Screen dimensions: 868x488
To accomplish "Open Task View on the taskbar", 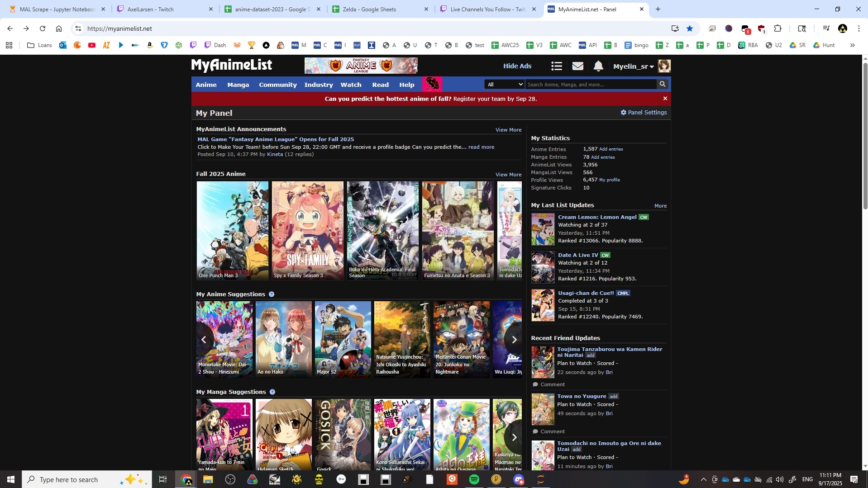I will click(163, 479).
